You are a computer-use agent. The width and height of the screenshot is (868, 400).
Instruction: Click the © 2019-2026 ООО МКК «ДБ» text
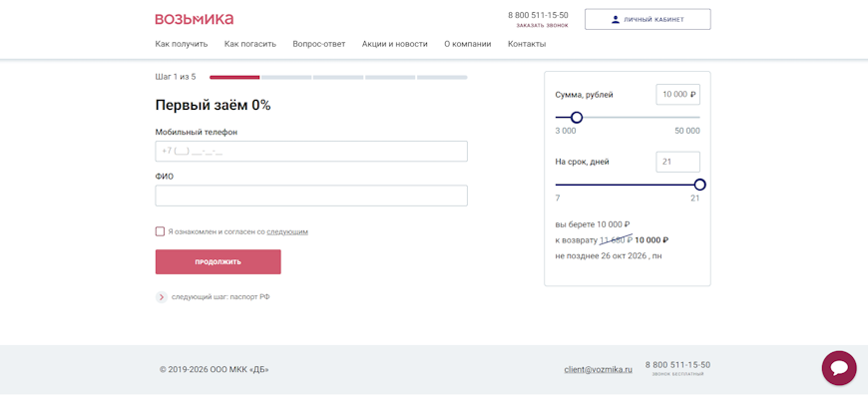[215, 369]
